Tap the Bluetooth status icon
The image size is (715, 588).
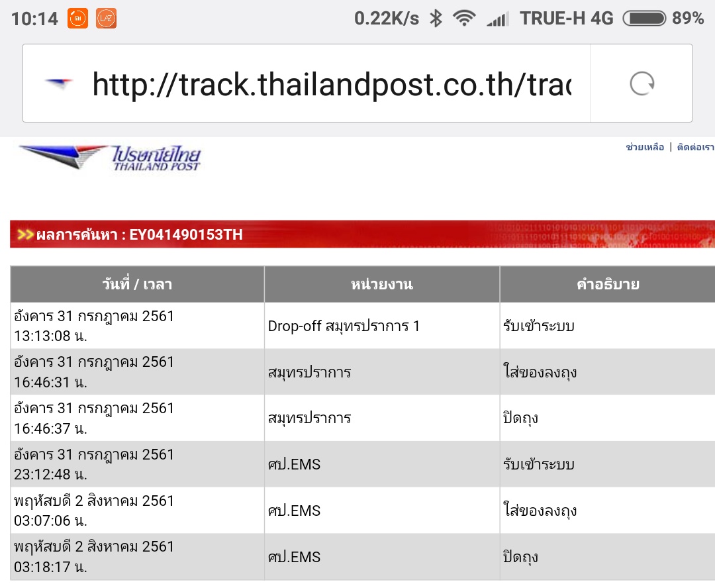[435, 19]
